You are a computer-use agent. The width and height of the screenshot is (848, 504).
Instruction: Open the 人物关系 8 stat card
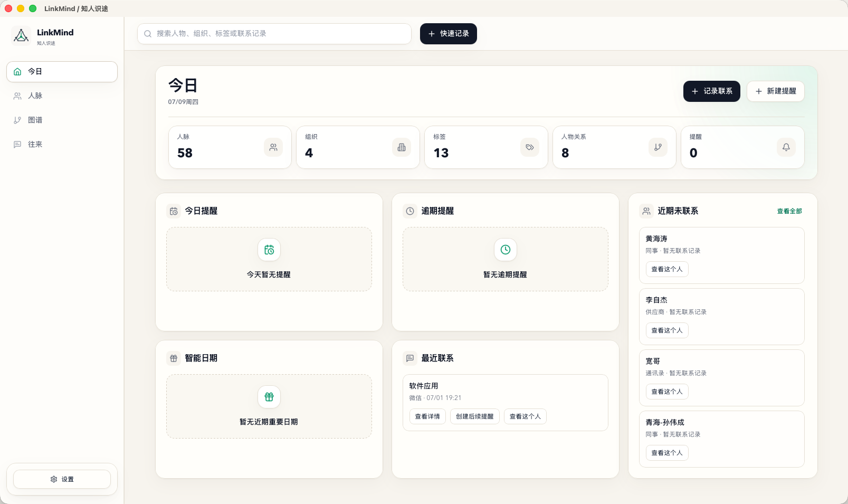[615, 147]
